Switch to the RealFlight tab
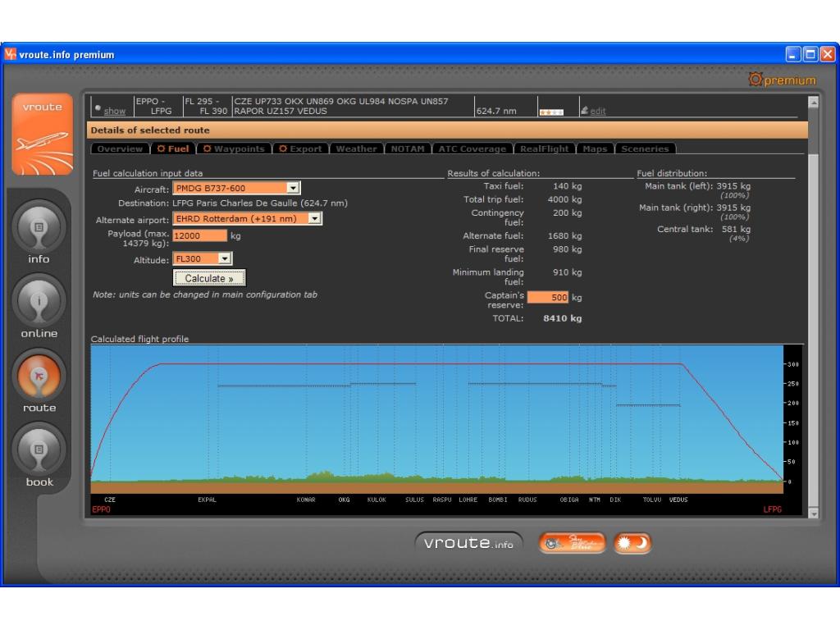Image resolution: width=840 pixels, height=630 pixels. pos(545,149)
